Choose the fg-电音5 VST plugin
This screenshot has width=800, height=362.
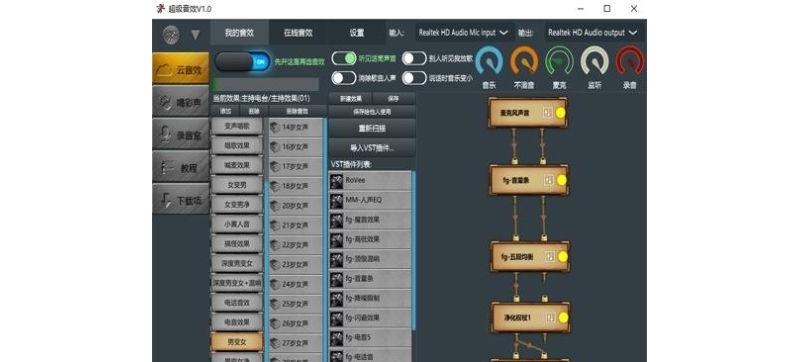(370, 338)
